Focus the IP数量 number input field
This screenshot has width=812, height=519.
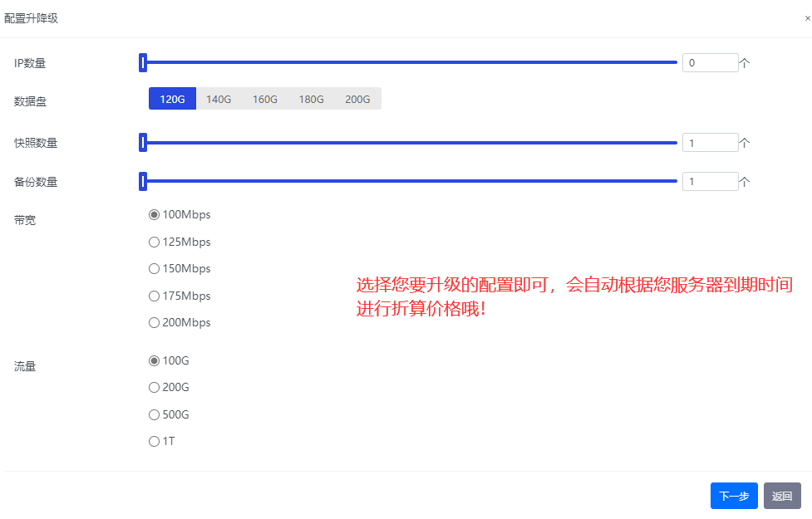click(709, 62)
